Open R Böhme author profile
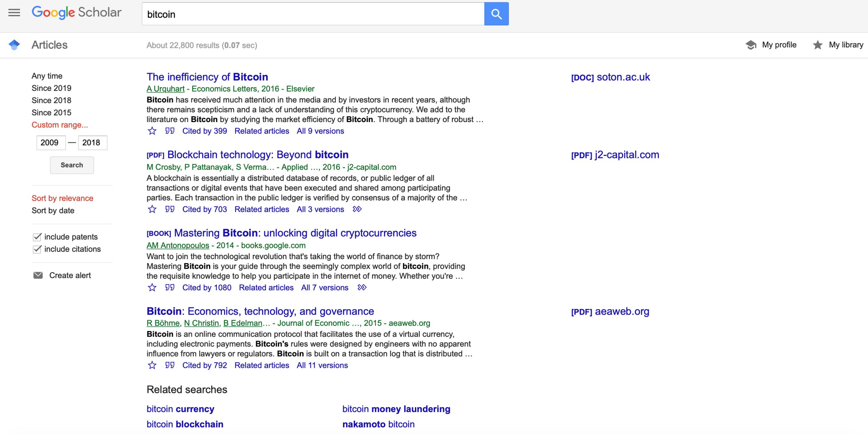Viewport: 868px width, 434px height. tap(163, 323)
